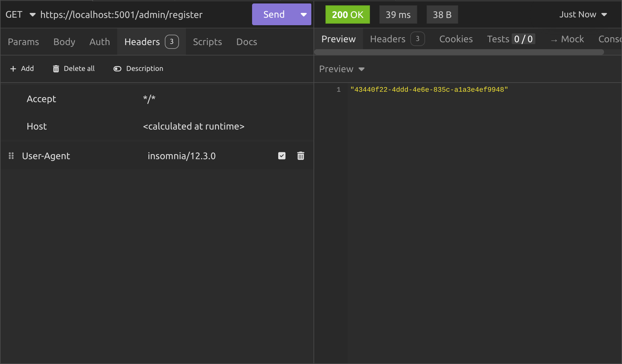
Task: Click the Mock arrow icon
Action: 554,40
